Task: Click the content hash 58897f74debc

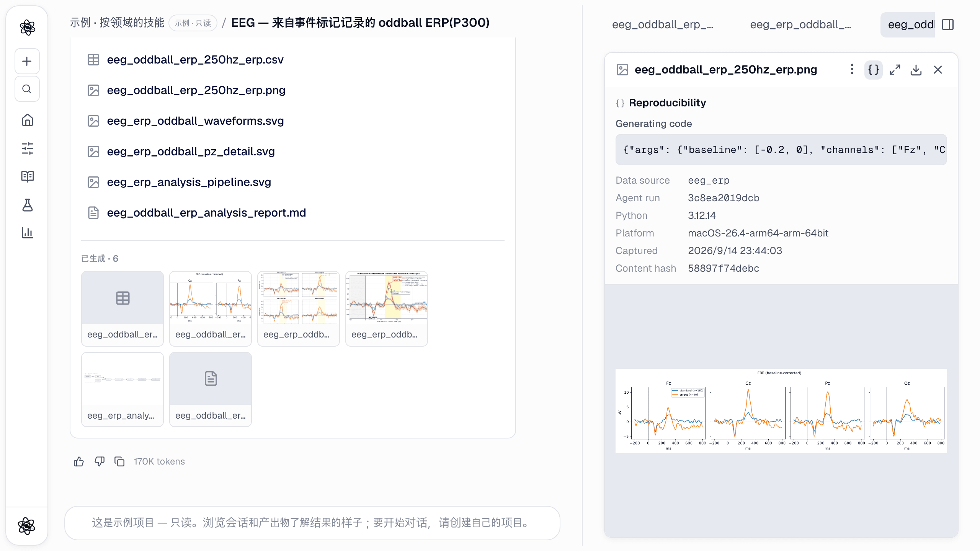Action: (x=724, y=268)
